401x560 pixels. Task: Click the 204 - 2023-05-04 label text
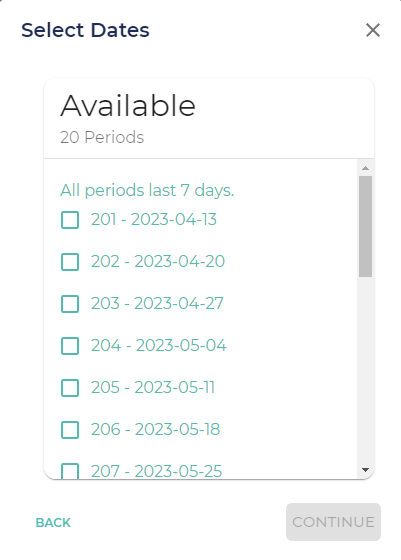pos(159,345)
